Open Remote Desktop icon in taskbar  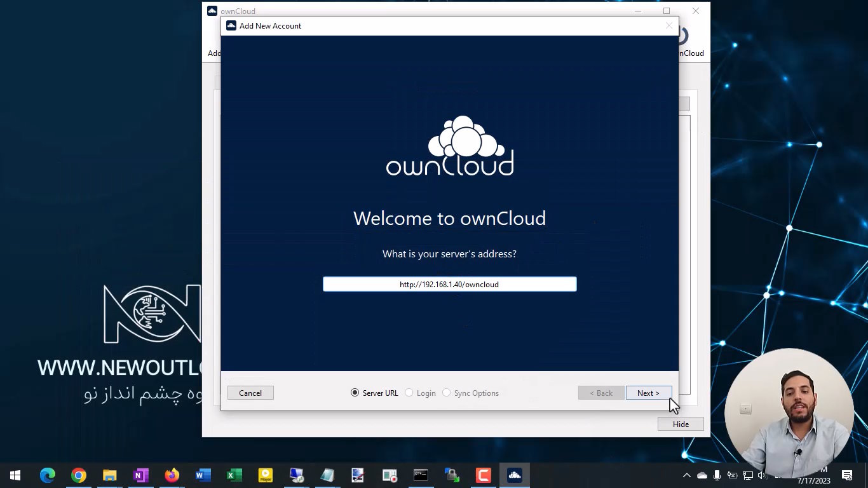(296, 475)
